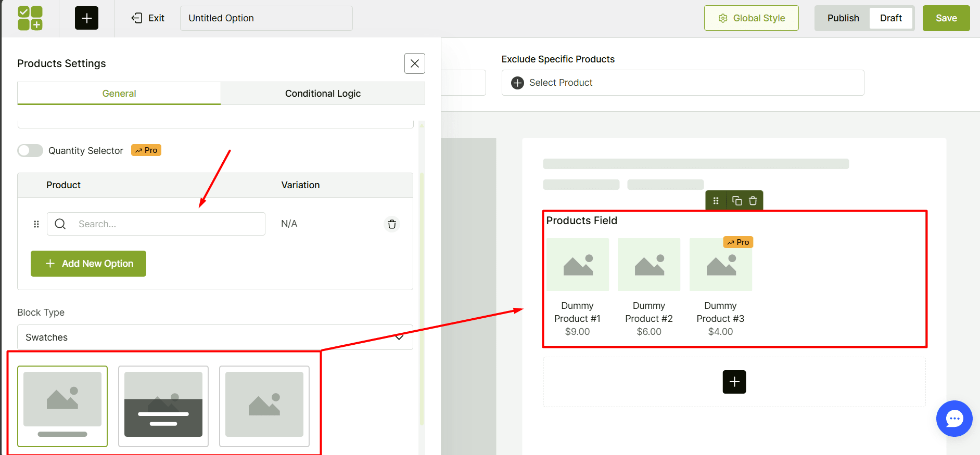Select Dummy Product #2 image swatch
Viewport: 980px width, 455px height.
point(649,265)
